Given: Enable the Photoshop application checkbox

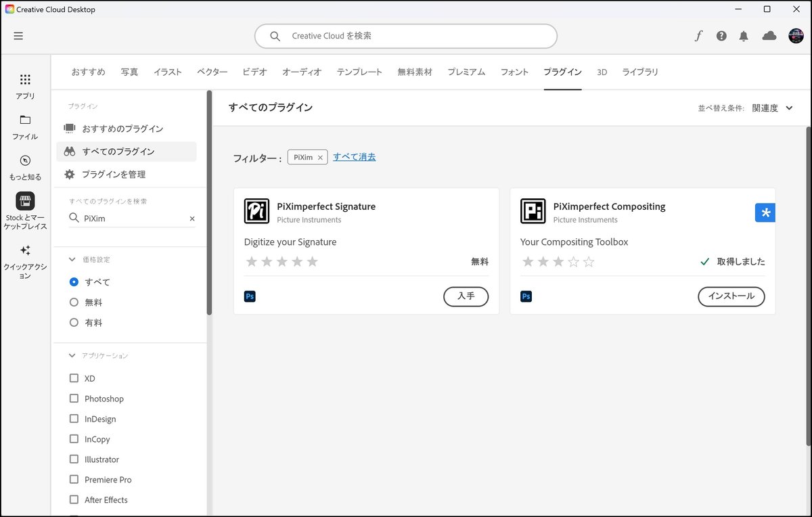Looking at the screenshot, I should pyautogui.click(x=74, y=399).
